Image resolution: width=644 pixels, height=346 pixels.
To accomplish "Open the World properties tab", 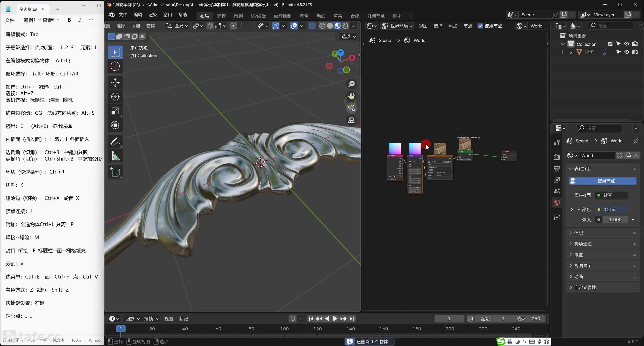I will [557, 203].
